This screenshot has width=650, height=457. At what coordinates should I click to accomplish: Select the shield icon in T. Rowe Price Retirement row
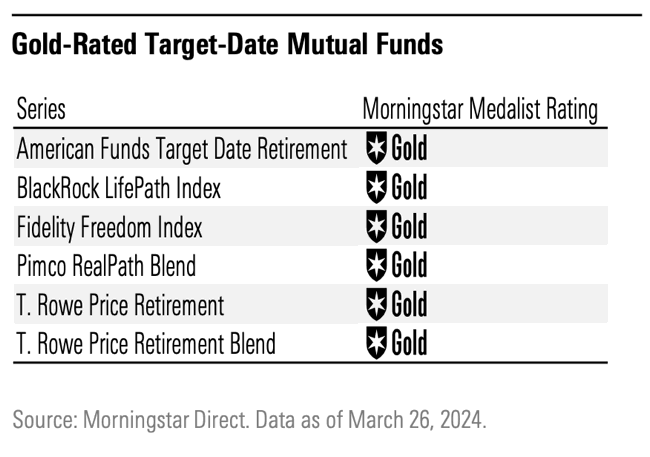pyautogui.click(x=376, y=304)
